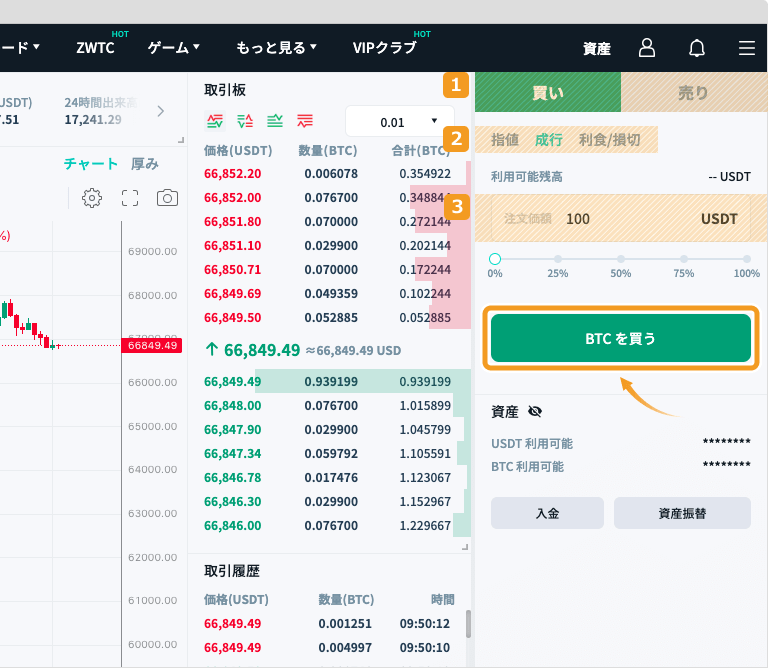Switch to the 厚み depth tab
This screenshot has height=668, width=768.
[x=145, y=164]
